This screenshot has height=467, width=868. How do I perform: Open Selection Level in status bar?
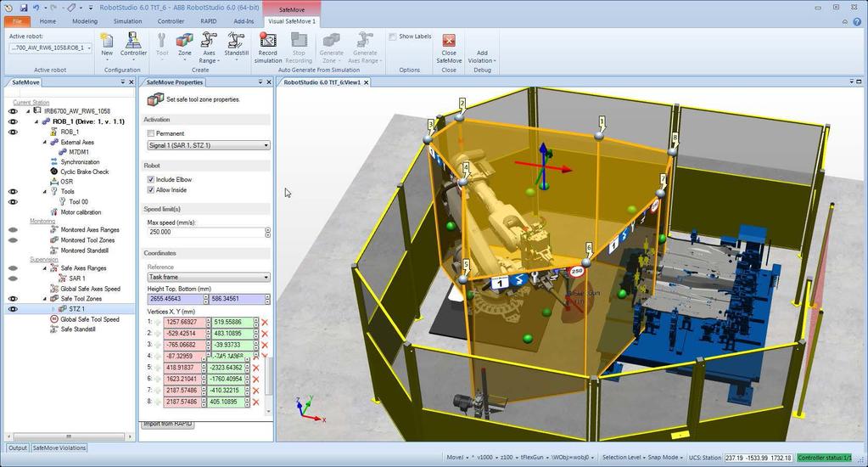[x=622, y=458]
